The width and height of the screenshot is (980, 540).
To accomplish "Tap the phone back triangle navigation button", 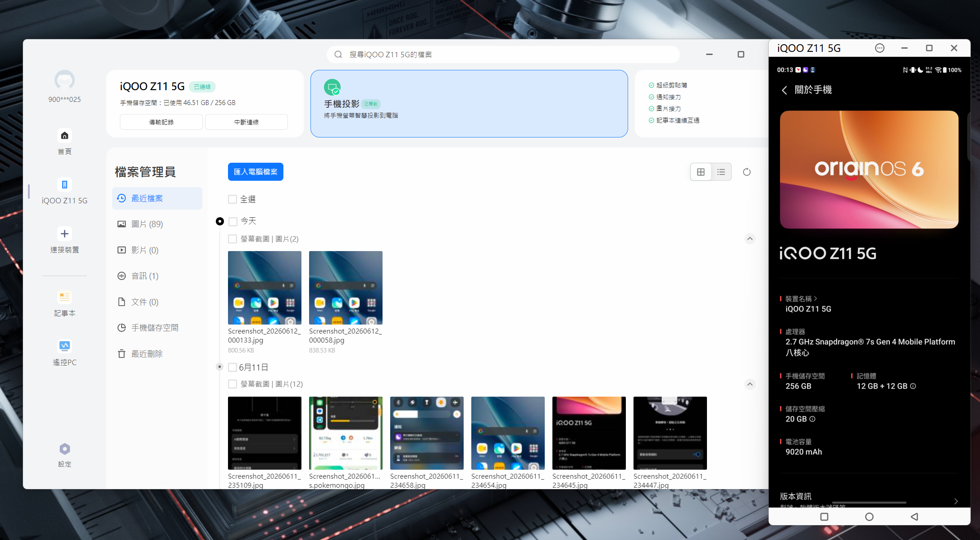I will point(914,517).
